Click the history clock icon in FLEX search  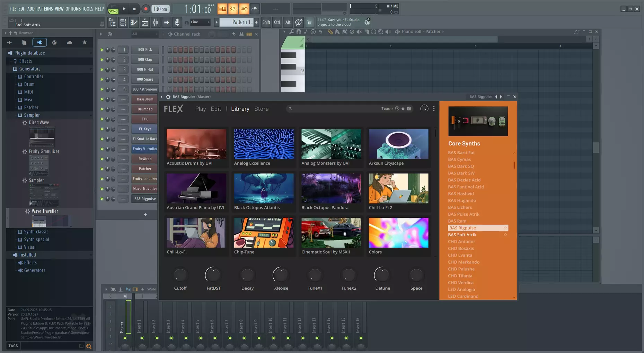[x=397, y=109]
